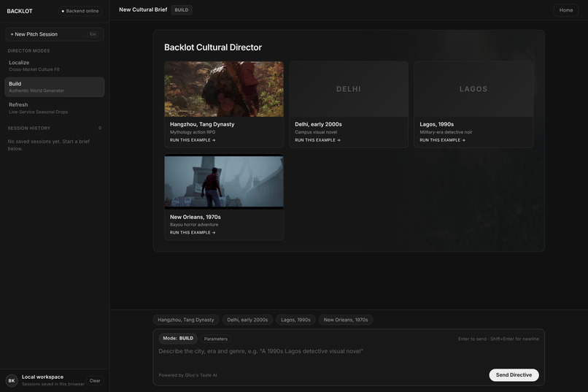Run the New Orleans, 1970s example

(193, 233)
